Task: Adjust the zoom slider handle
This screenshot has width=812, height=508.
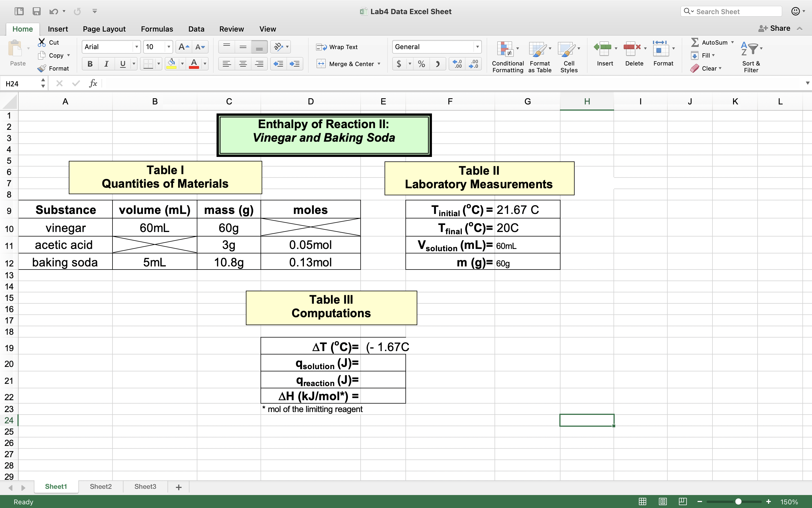Action: coord(738,502)
